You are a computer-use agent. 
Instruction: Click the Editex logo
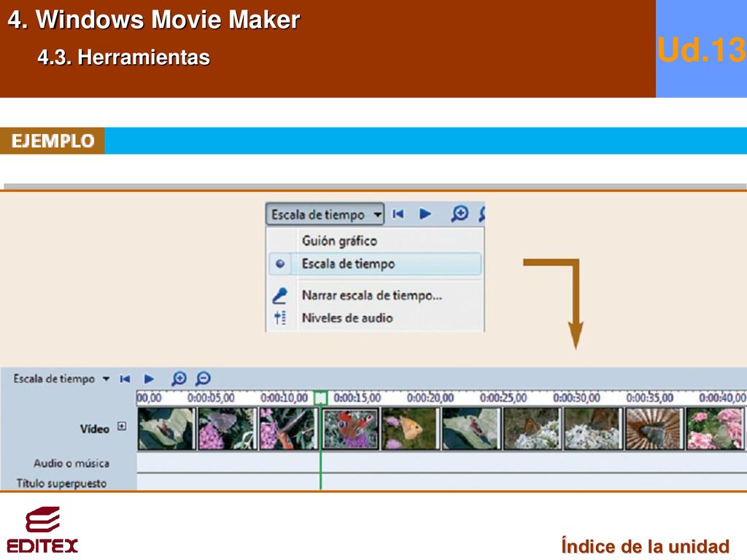point(42,529)
